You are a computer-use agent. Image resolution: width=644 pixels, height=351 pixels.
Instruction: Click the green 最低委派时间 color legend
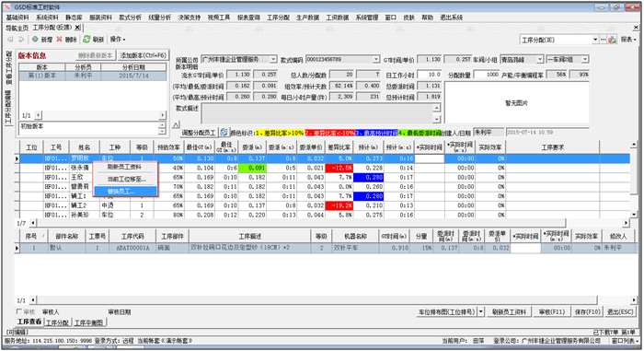(x=420, y=133)
